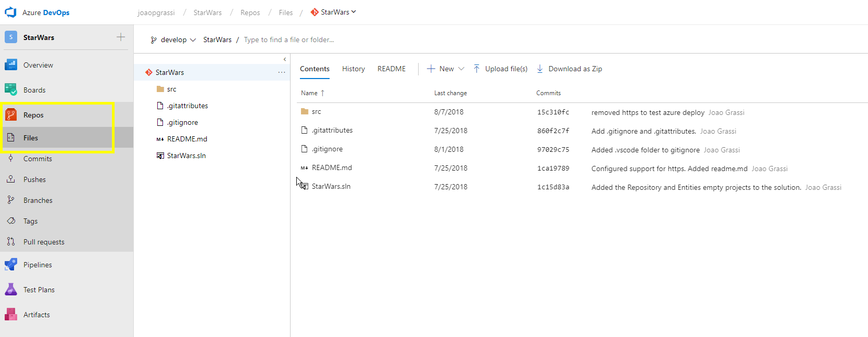This screenshot has height=337, width=868.
Task: Open Pipelines via its rocket icon
Action: 11,265
